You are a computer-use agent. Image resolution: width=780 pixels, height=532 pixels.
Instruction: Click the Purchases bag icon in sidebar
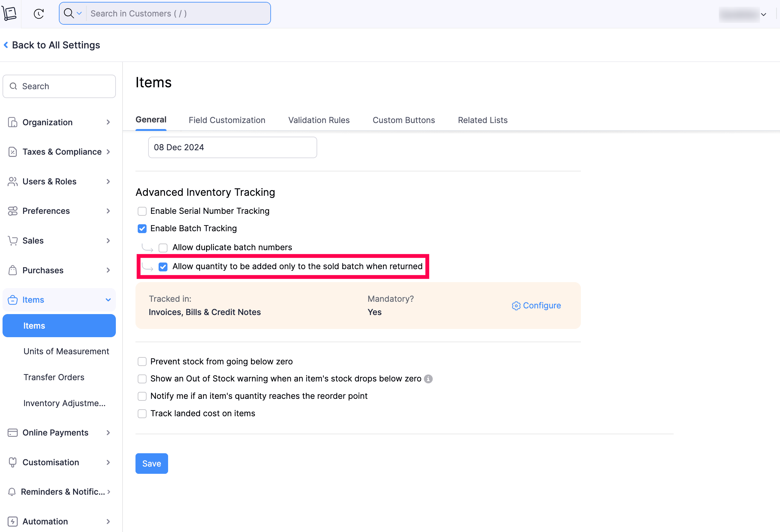12,270
